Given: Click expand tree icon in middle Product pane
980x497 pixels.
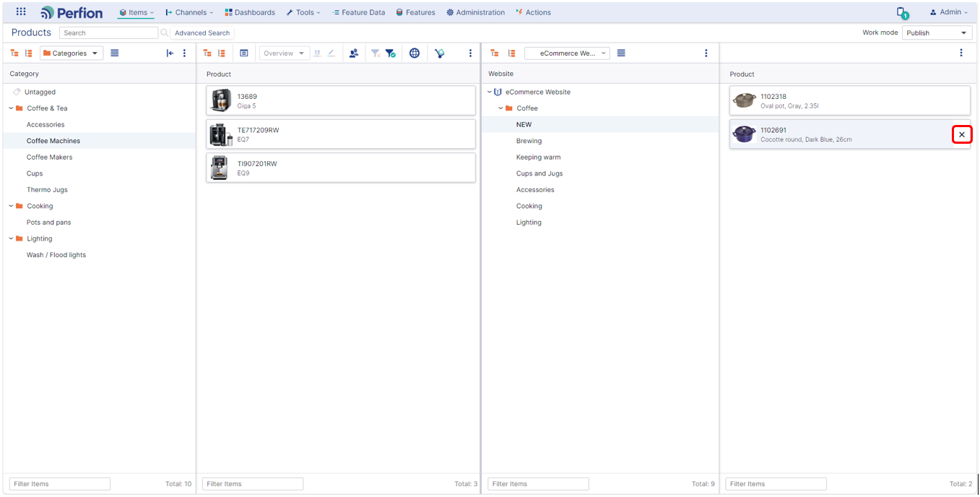Looking at the screenshot, I should pyautogui.click(x=222, y=53).
